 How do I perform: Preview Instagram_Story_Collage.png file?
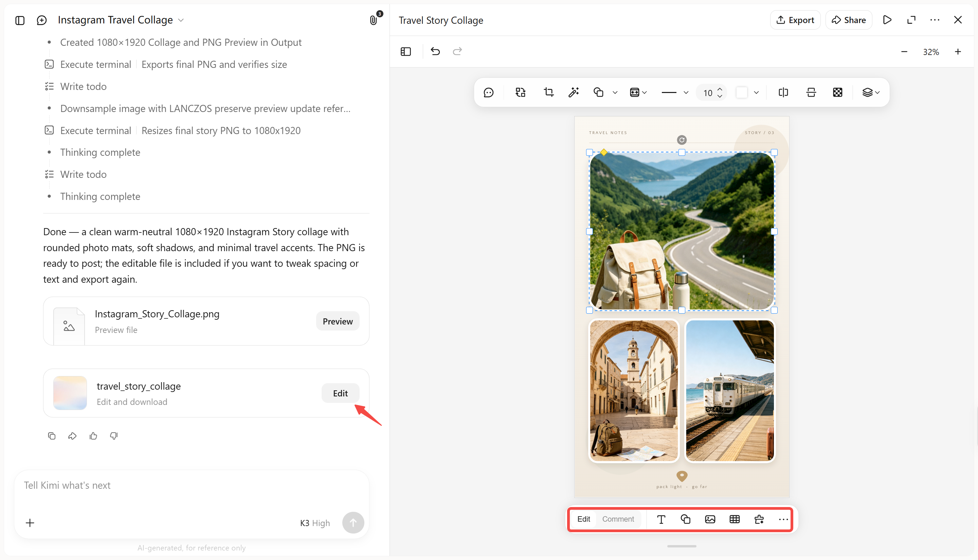338,321
